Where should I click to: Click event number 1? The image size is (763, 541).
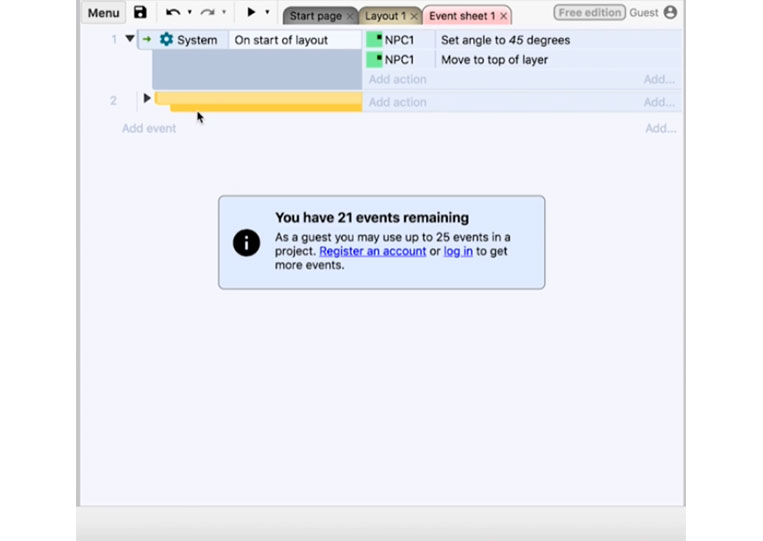coord(114,39)
